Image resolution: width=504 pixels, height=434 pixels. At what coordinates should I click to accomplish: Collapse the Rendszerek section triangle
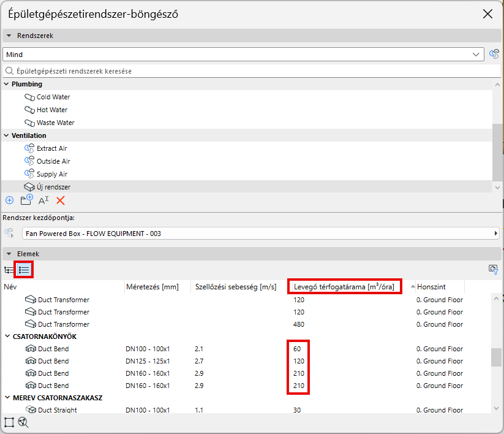9,36
